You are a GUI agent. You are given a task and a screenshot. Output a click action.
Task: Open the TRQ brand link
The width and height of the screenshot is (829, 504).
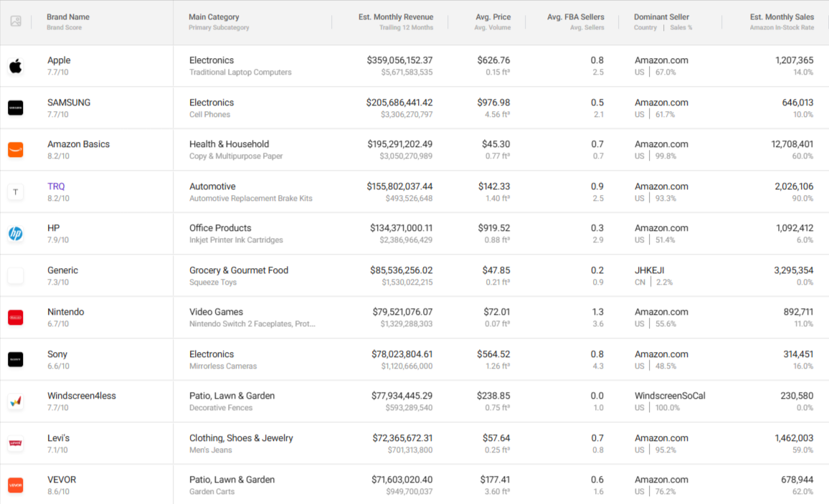[56, 186]
